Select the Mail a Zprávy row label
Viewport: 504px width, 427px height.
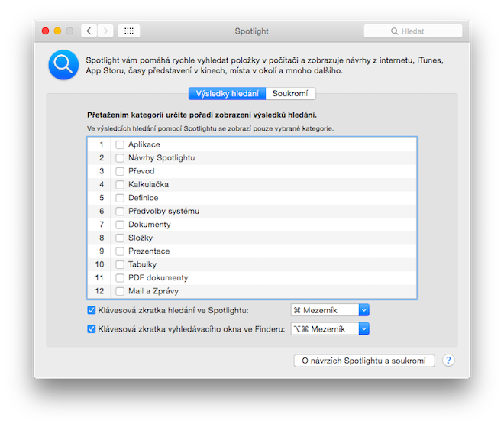153,291
